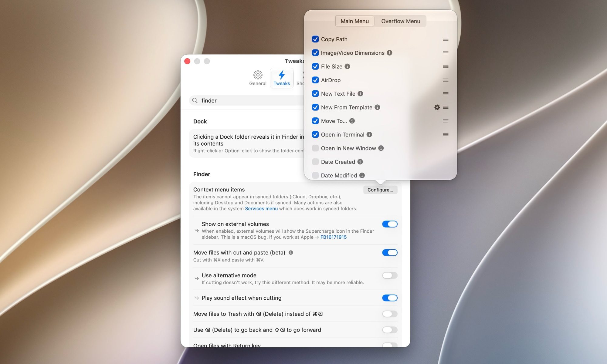The height and width of the screenshot is (364, 607).
Task: Enable Use alternative mode switch
Action: click(x=390, y=275)
